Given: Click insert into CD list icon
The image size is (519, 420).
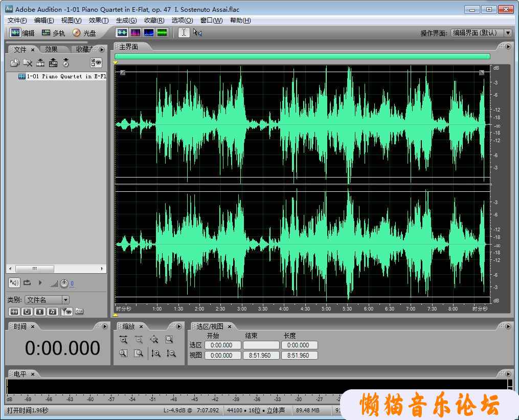Looking at the screenshot, I should 66,62.
